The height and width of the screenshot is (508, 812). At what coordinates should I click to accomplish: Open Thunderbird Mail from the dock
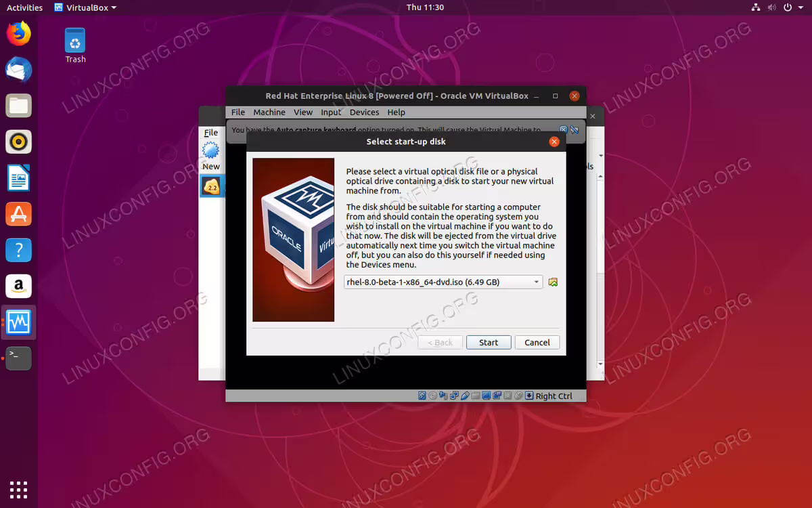point(19,70)
